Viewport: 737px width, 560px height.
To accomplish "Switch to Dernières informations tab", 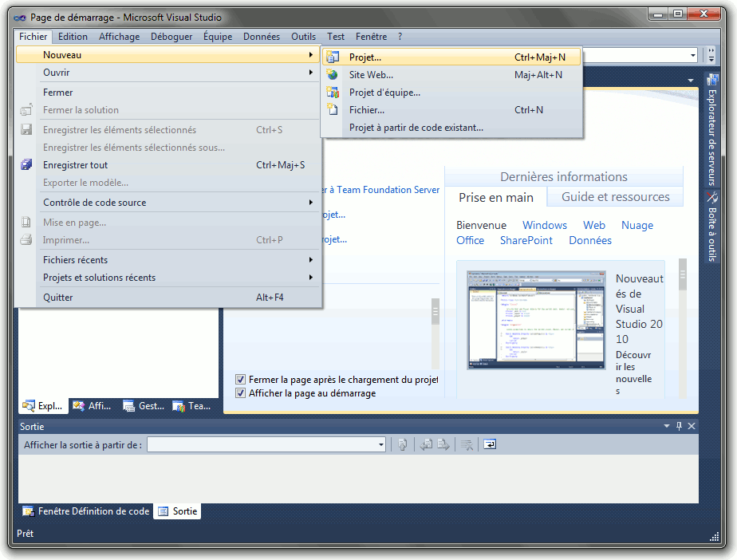I will 564,177.
